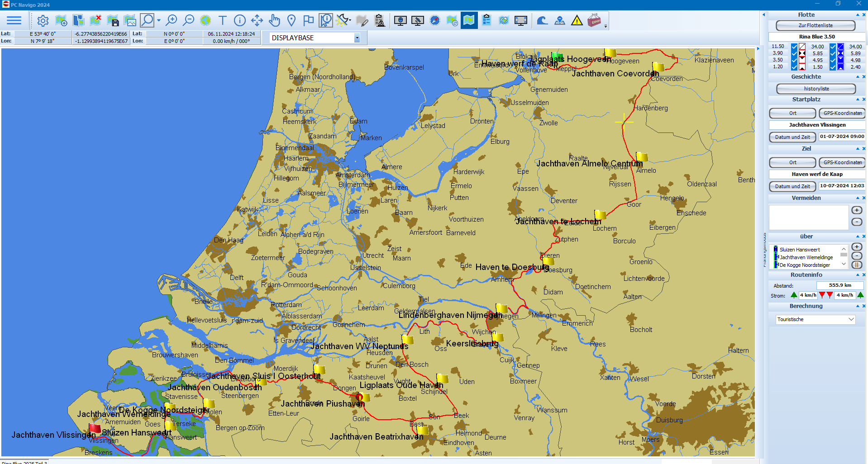Click the zoom out icon

coord(188,20)
